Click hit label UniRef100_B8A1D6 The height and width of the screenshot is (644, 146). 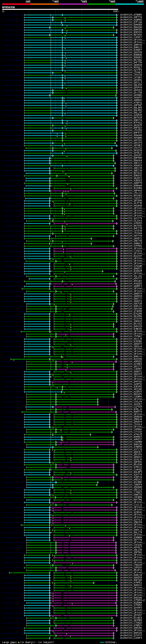click(131, 27)
